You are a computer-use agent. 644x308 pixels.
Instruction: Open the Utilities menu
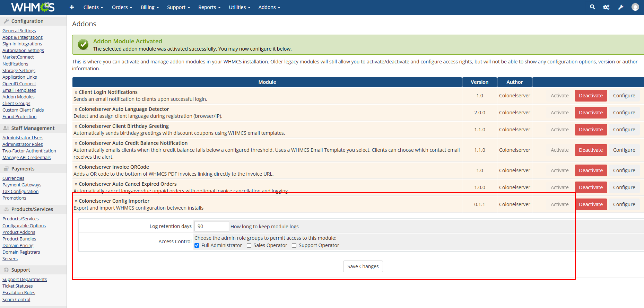click(x=239, y=7)
